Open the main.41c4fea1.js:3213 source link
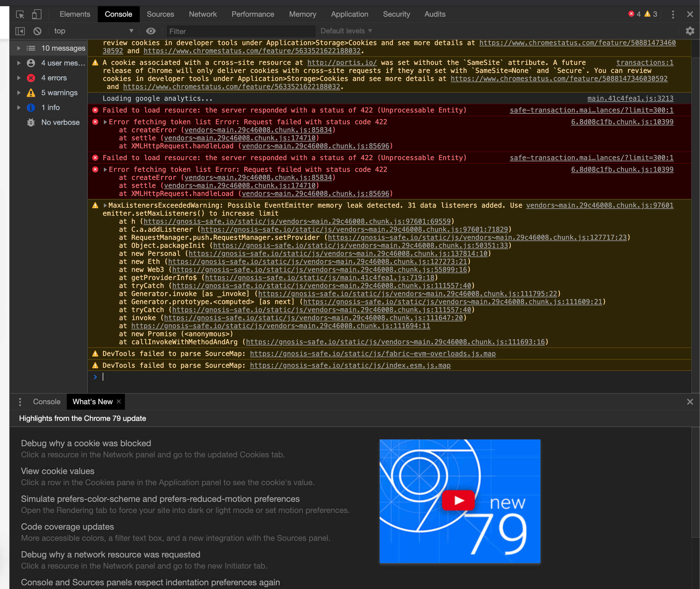Viewport: 700px width, 589px height. pyautogui.click(x=630, y=99)
